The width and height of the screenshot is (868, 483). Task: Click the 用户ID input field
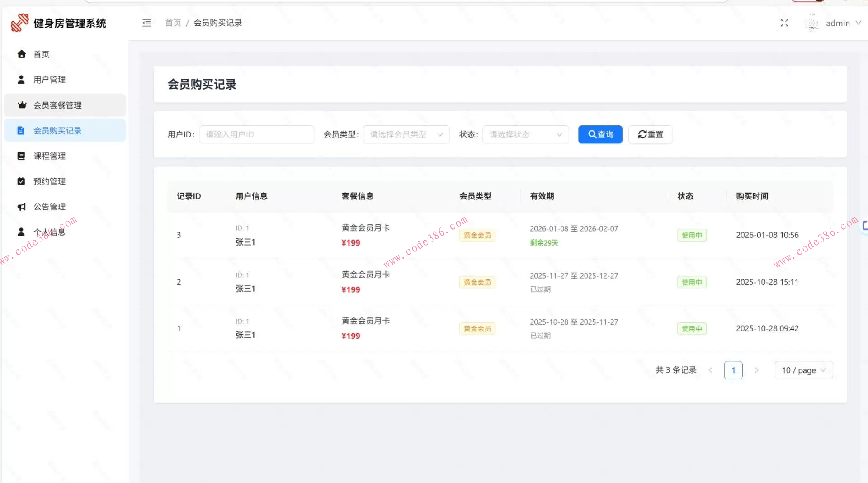(x=256, y=134)
